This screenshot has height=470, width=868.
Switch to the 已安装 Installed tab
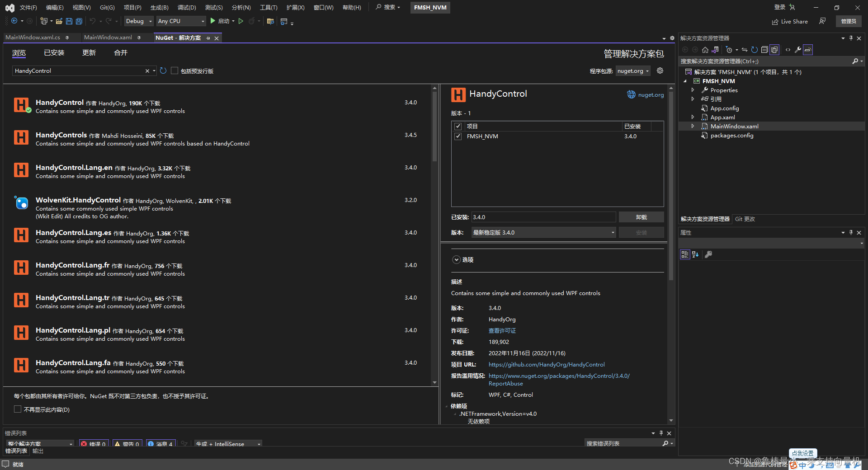[54, 53]
